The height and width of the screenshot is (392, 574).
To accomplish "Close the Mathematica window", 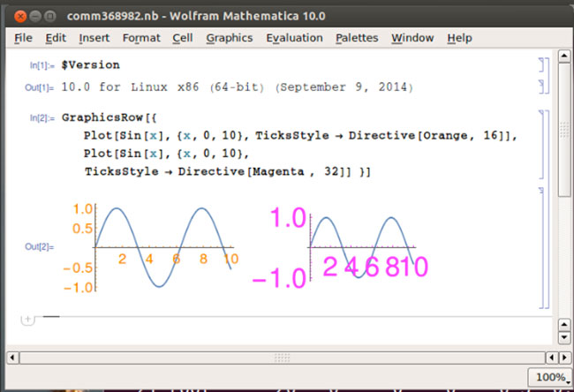I will pyautogui.click(x=11, y=15).
